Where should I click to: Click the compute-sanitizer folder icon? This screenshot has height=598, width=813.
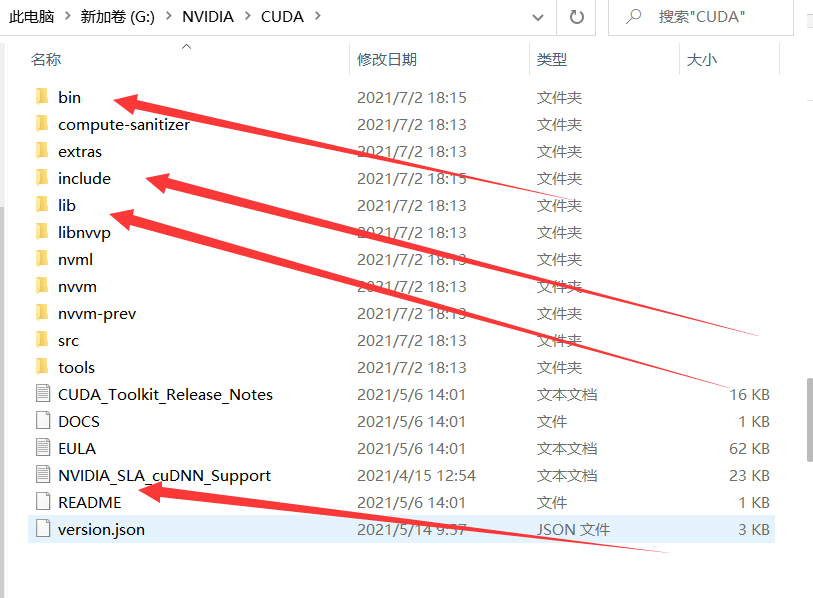(x=43, y=123)
